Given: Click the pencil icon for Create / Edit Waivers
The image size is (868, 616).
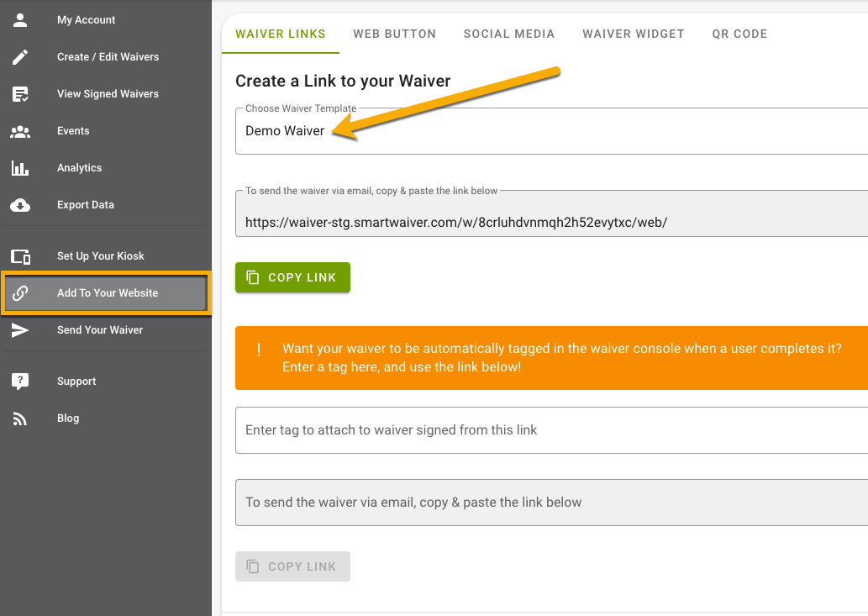Looking at the screenshot, I should coord(20,57).
